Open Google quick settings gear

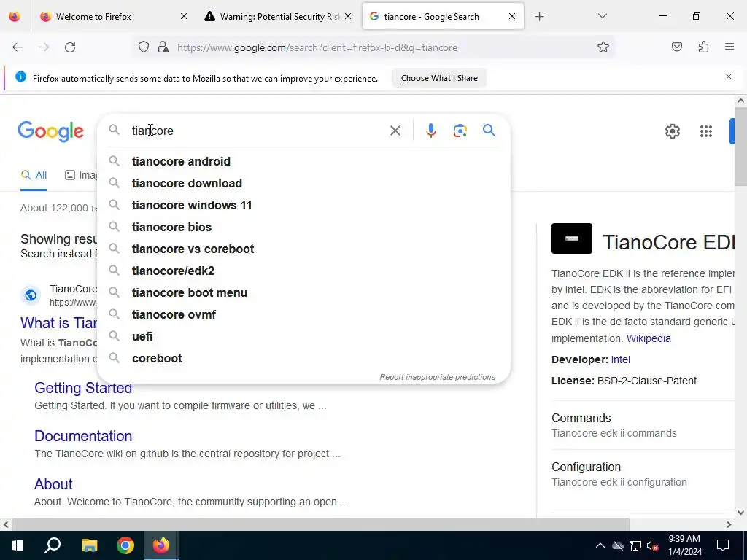672,131
